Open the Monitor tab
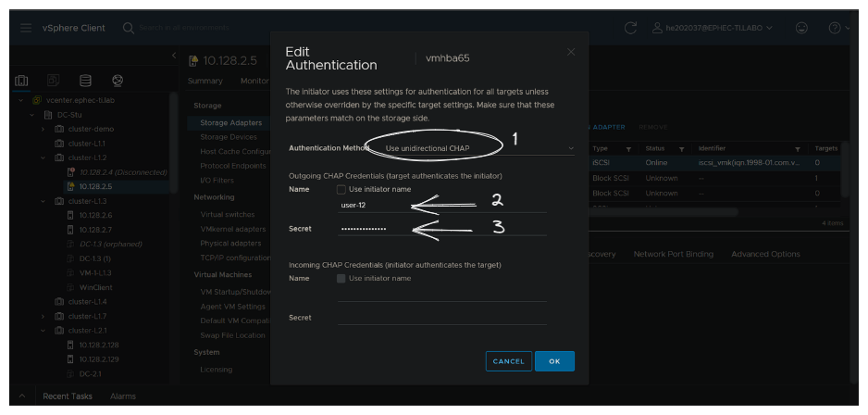Screen dimensions: 868x415 point(254,81)
